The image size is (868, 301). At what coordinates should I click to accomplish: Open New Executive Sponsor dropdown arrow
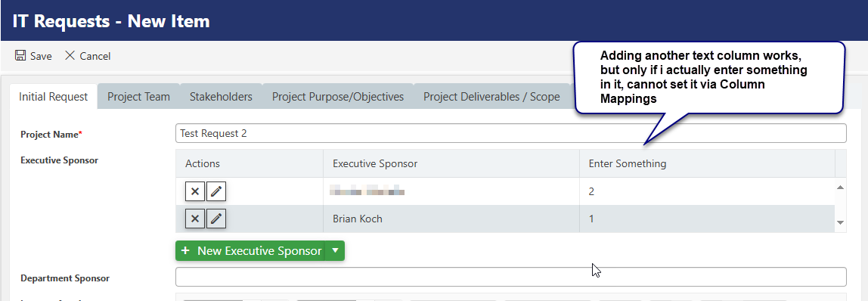point(335,250)
